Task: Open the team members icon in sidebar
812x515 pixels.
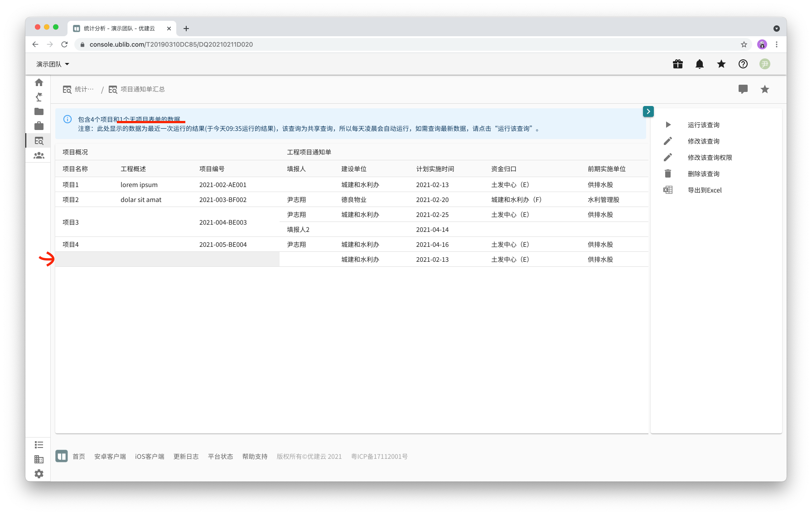Action: (x=39, y=155)
